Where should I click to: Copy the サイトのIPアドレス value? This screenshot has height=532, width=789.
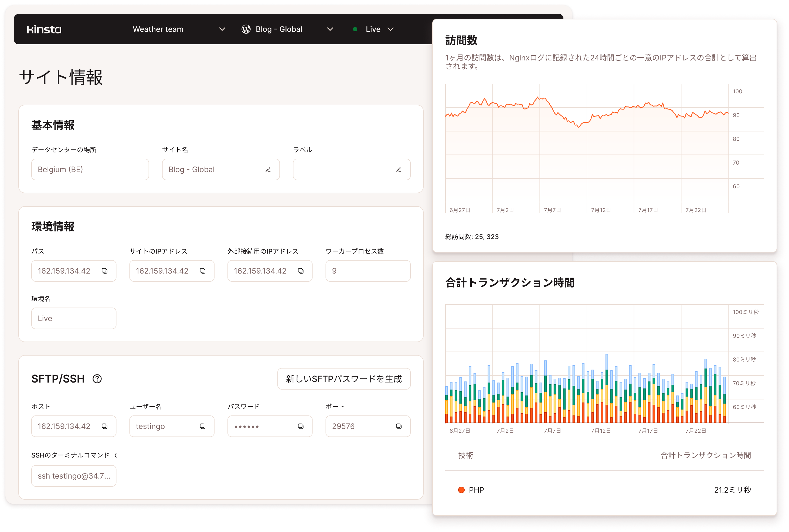202,271
